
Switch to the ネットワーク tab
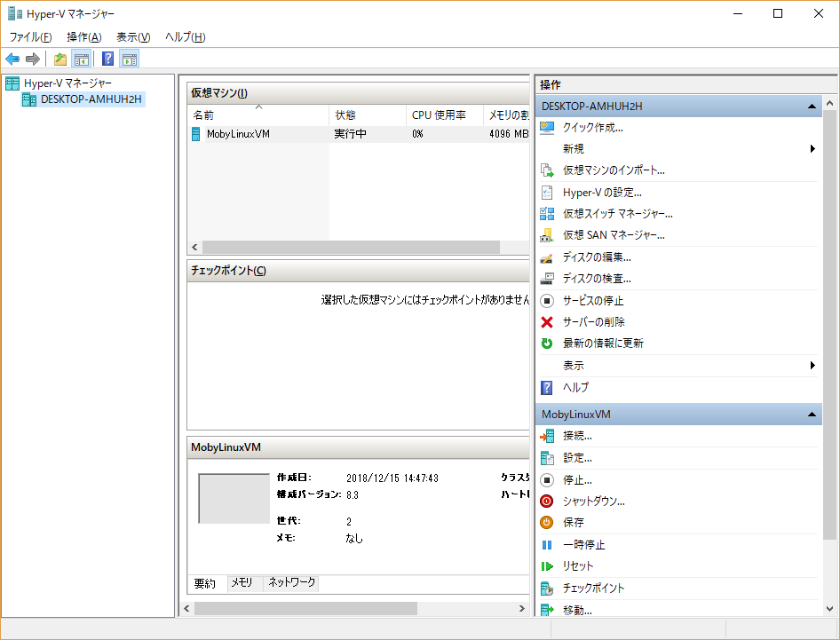(291, 582)
